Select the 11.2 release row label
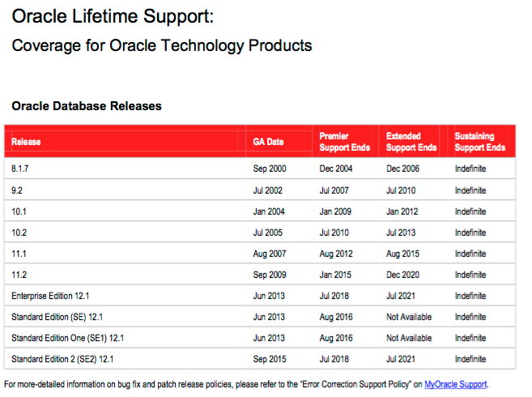This screenshot has height=397, width=532. click(19, 275)
